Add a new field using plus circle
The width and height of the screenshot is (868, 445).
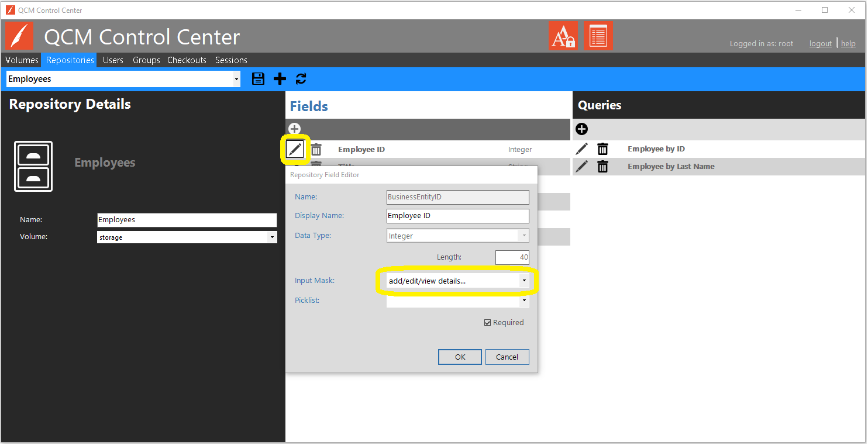tap(295, 129)
